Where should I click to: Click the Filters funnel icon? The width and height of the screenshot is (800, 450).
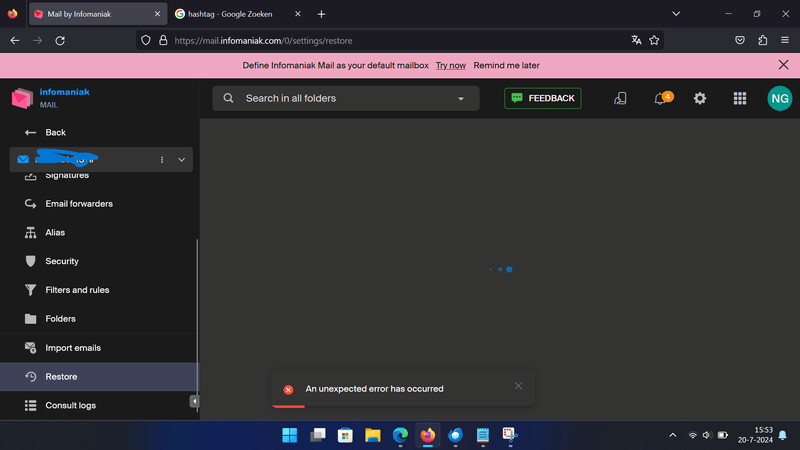(30, 290)
